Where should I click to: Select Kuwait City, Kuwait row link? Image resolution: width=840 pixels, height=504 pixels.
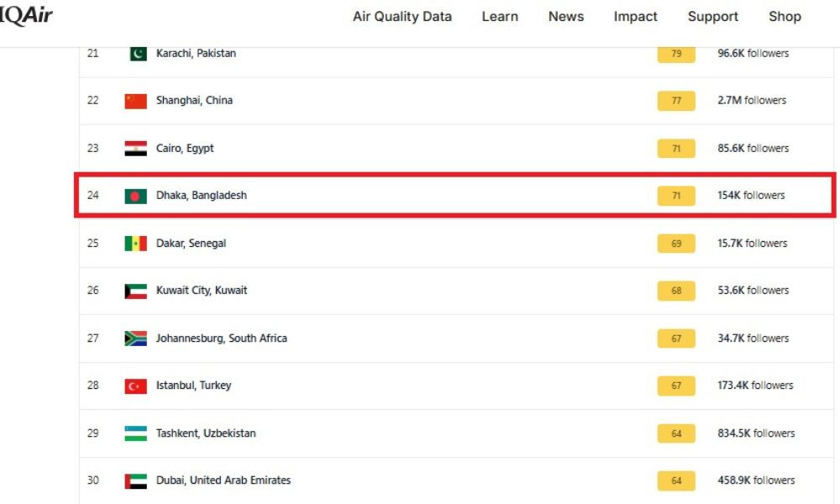[x=202, y=291]
